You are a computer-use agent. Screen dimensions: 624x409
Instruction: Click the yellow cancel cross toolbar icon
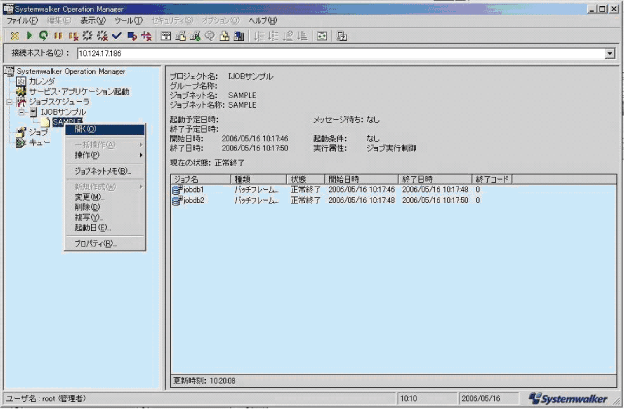(15, 36)
